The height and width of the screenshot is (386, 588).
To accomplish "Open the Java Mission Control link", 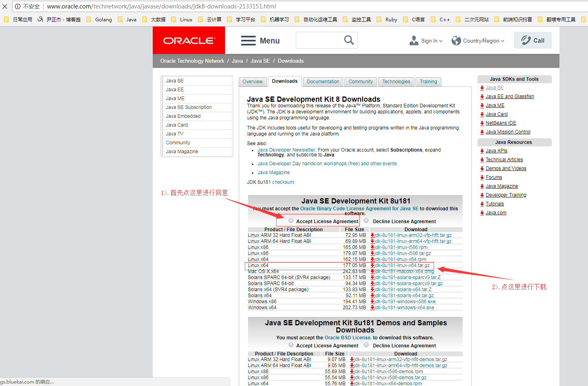I will tap(508, 132).
